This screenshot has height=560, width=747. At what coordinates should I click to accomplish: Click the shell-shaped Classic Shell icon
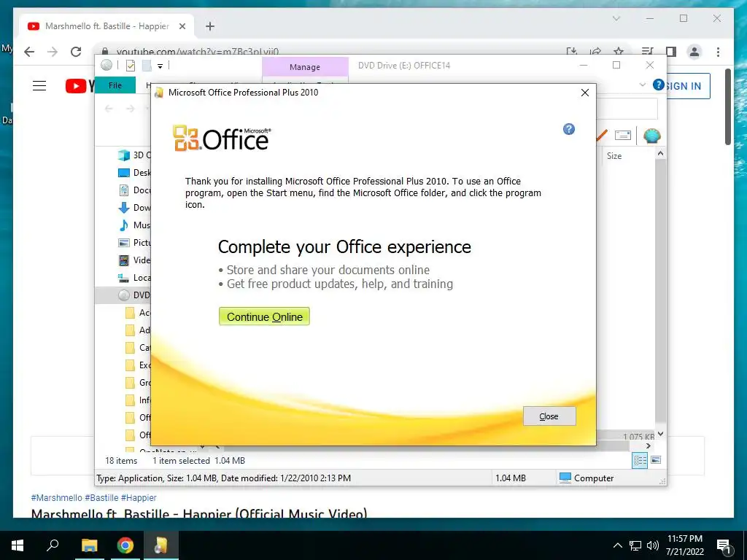pos(651,136)
